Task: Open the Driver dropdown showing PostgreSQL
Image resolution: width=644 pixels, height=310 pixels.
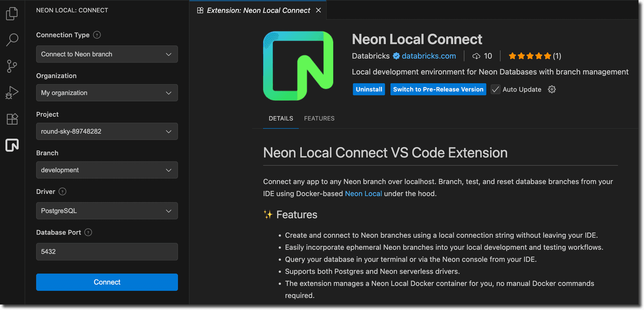Action: click(x=107, y=211)
